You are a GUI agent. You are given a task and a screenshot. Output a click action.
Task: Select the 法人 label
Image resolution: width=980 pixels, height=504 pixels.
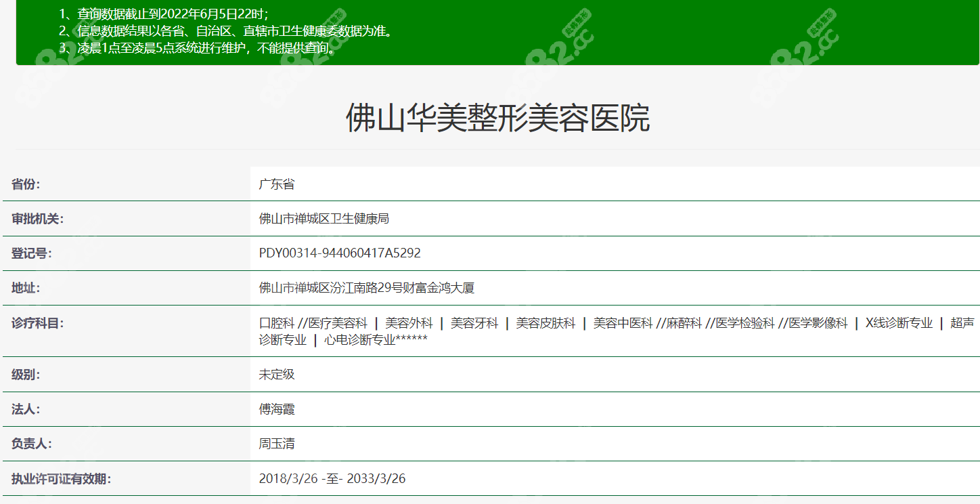tap(26, 409)
